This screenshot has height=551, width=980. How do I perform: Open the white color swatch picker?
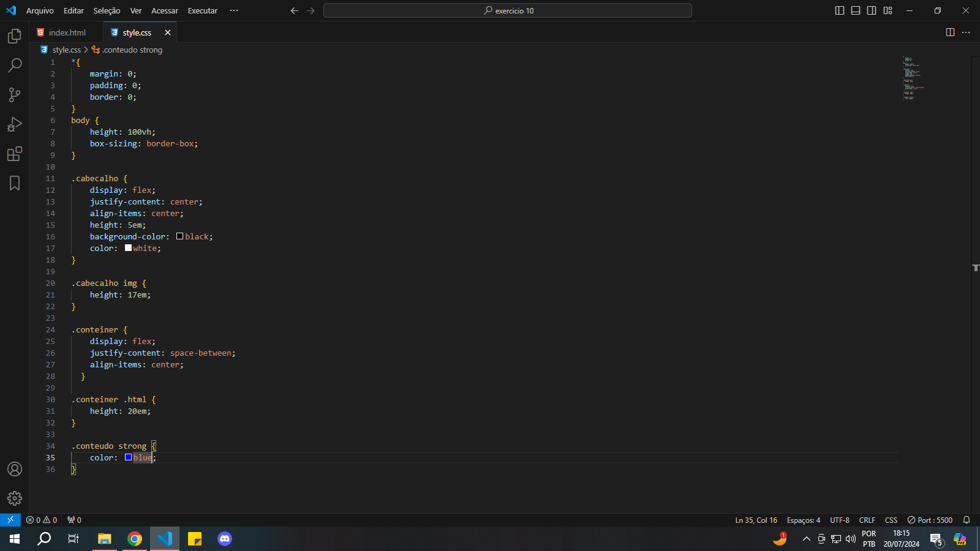(x=128, y=248)
